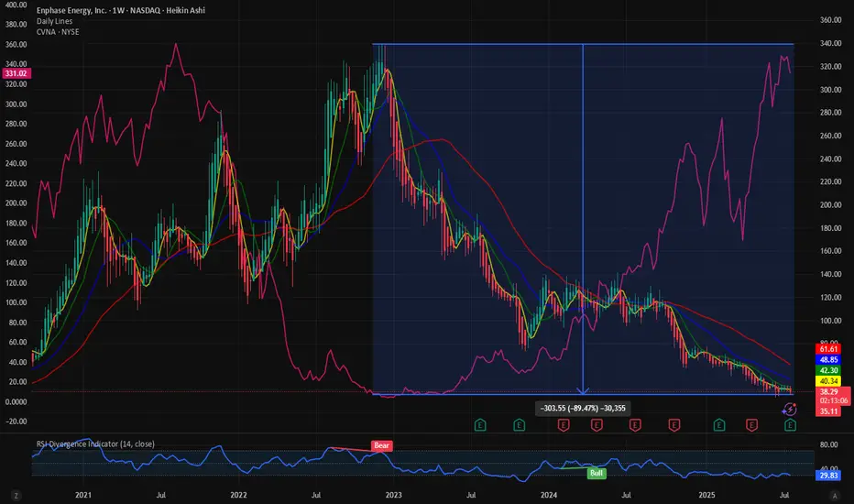Click the -303.55 (-89.47%) measurement label
Screen dimensions: 854x504
pos(583,408)
